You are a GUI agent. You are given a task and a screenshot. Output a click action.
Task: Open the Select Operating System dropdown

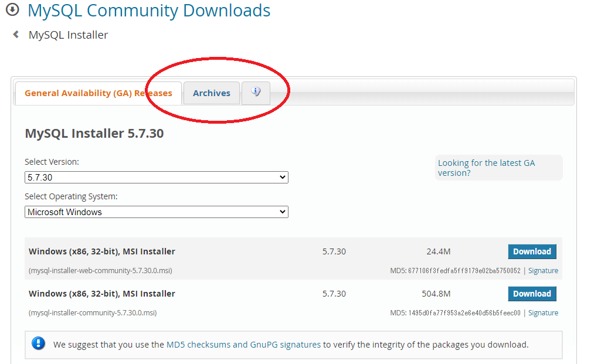pyautogui.click(x=157, y=212)
